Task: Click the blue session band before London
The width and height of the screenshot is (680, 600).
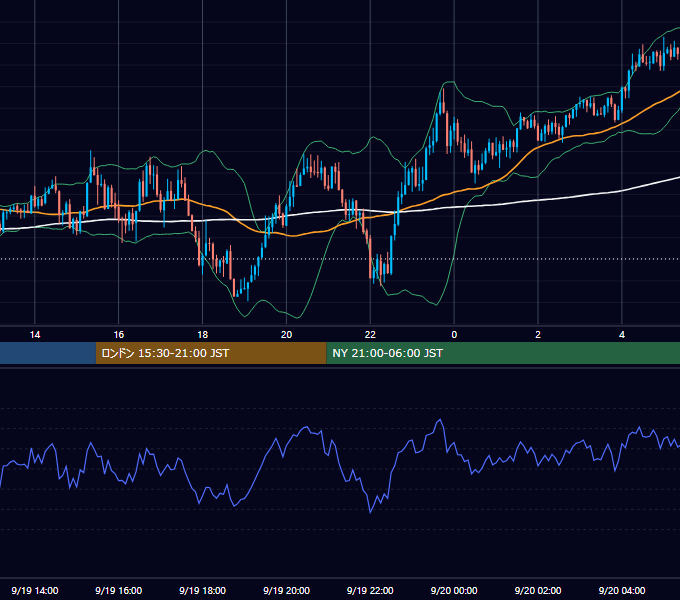Action: 48,353
